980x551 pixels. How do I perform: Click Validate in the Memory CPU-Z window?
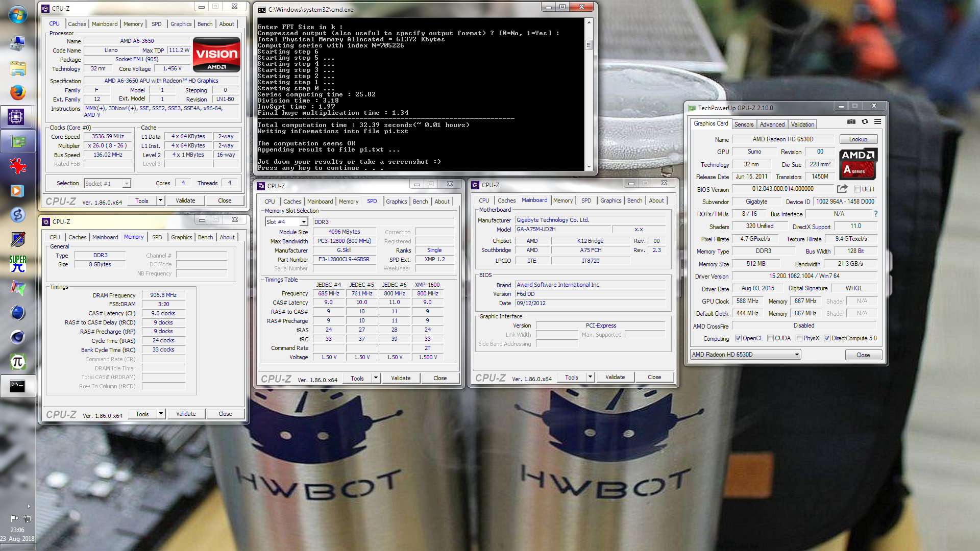pyautogui.click(x=186, y=414)
